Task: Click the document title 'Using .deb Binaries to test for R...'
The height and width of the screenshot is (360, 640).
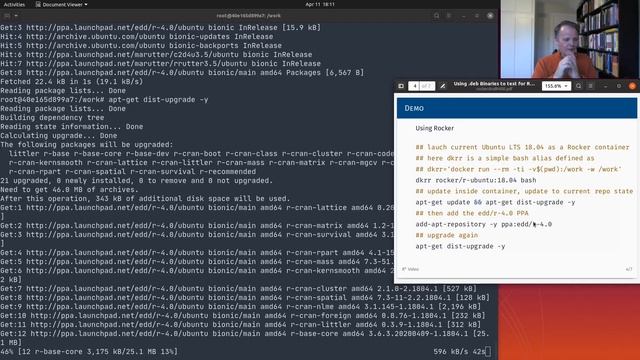Action: tap(494, 84)
